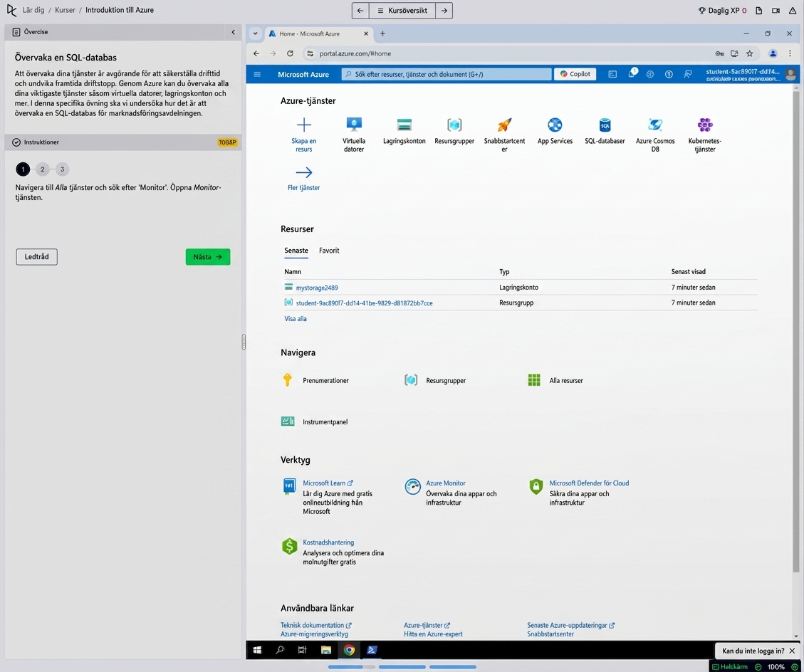Viewport: 804px width, 672px height.
Task: Open a new browser tab
Action: click(382, 34)
